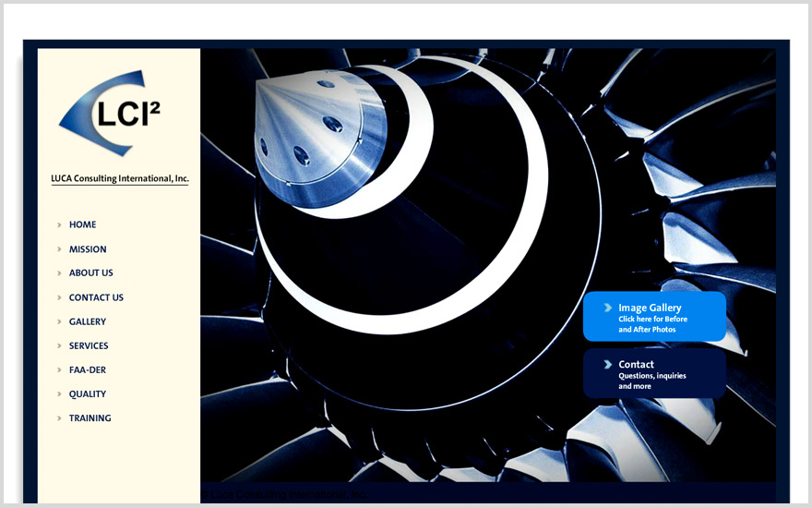Click the chevron icon in Image Gallery button
This screenshot has width=812, height=508.
(608, 308)
